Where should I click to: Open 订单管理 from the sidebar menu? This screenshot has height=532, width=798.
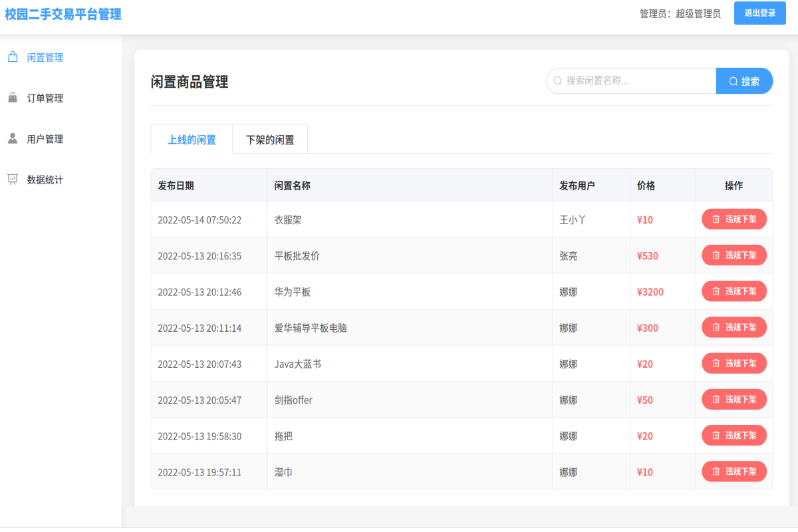click(x=43, y=97)
